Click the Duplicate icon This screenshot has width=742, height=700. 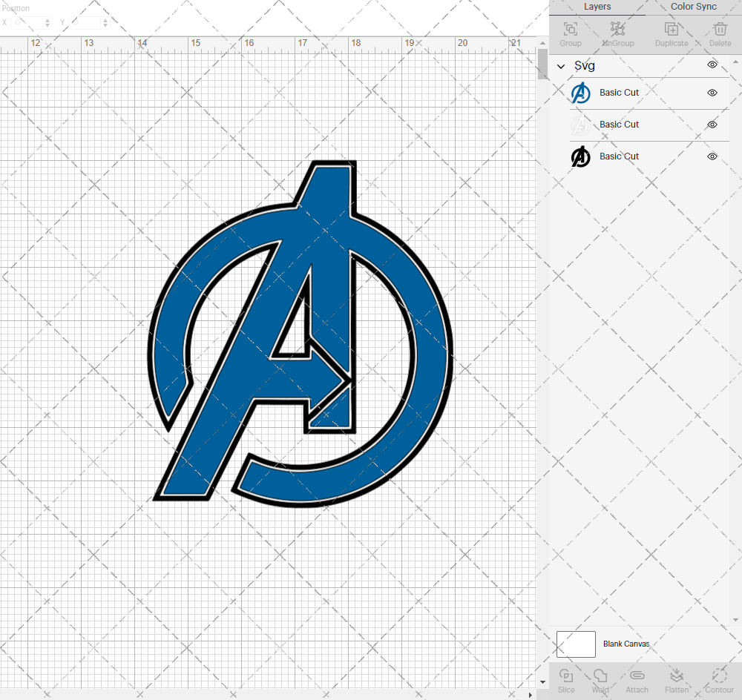point(671,30)
